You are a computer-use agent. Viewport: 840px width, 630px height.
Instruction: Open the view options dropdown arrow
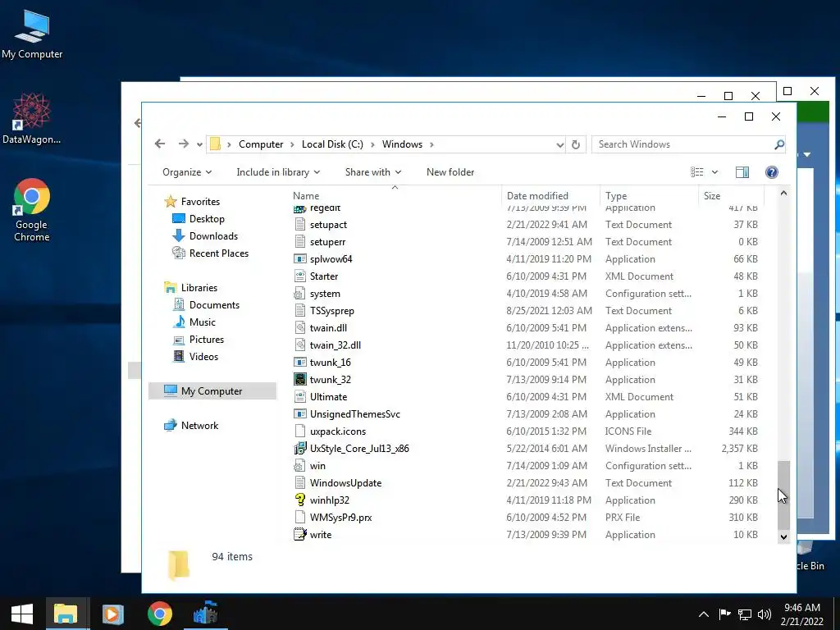(714, 172)
